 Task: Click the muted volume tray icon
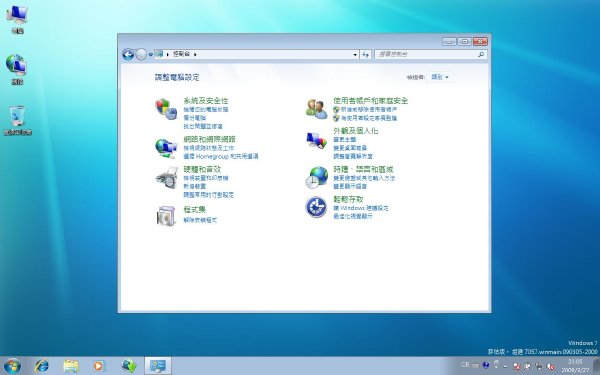(x=551, y=366)
